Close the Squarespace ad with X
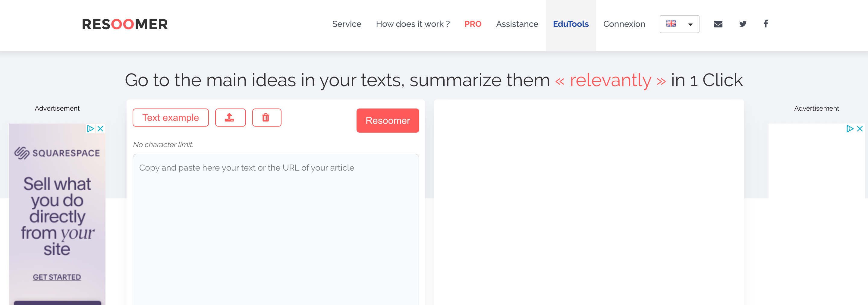This screenshot has height=305, width=868. tap(100, 129)
